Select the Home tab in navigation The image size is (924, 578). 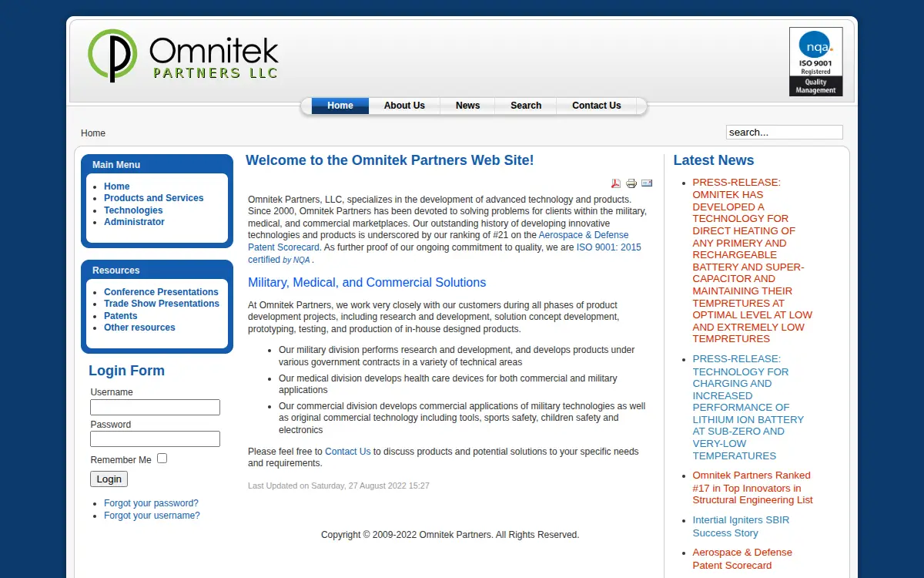(340, 106)
